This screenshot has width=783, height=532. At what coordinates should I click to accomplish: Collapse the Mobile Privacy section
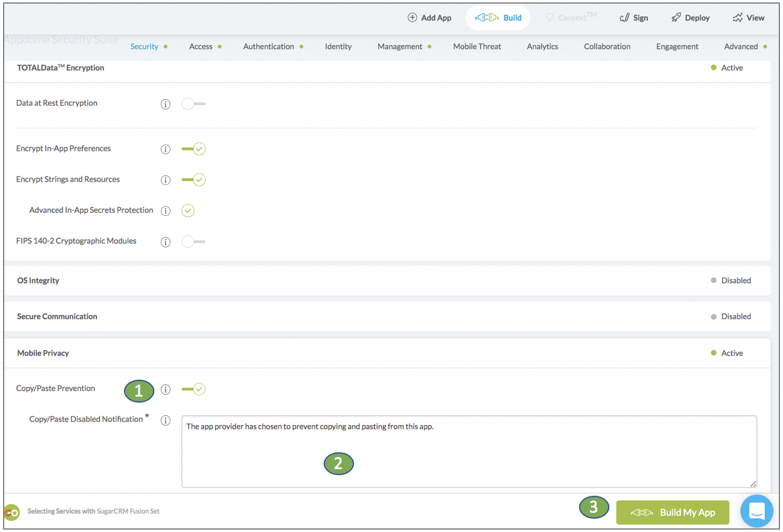pos(387,353)
